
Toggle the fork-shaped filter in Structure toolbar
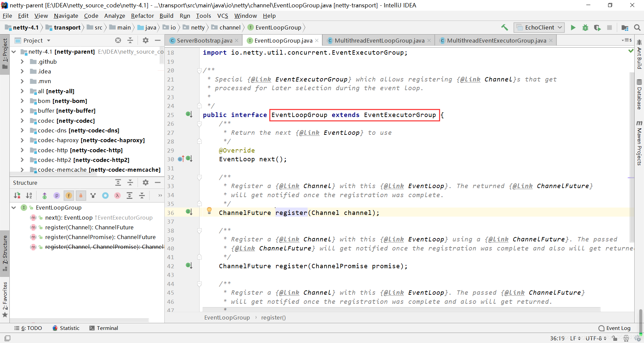(x=93, y=195)
